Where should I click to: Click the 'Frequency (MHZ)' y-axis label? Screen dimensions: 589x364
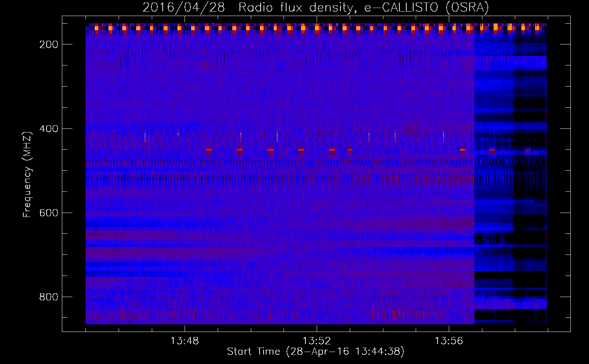tap(27, 174)
